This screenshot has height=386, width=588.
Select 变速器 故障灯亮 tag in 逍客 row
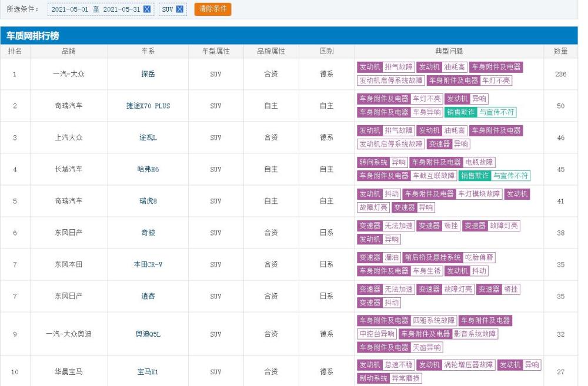pos(446,289)
